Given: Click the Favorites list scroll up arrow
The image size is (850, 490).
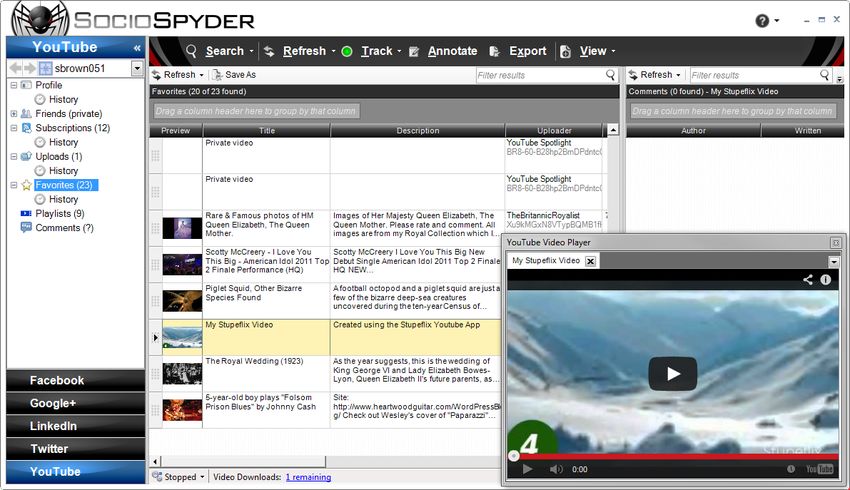Looking at the screenshot, I should click(x=613, y=130).
